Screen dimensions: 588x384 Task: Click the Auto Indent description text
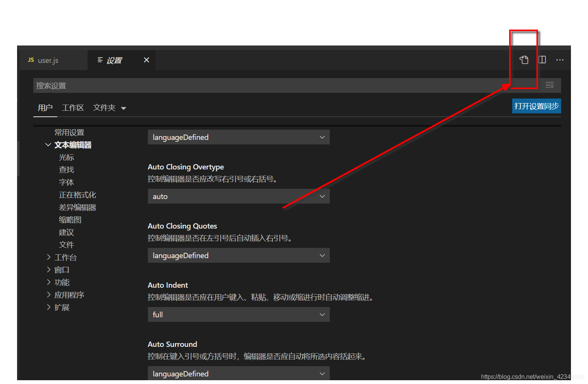[x=261, y=297]
